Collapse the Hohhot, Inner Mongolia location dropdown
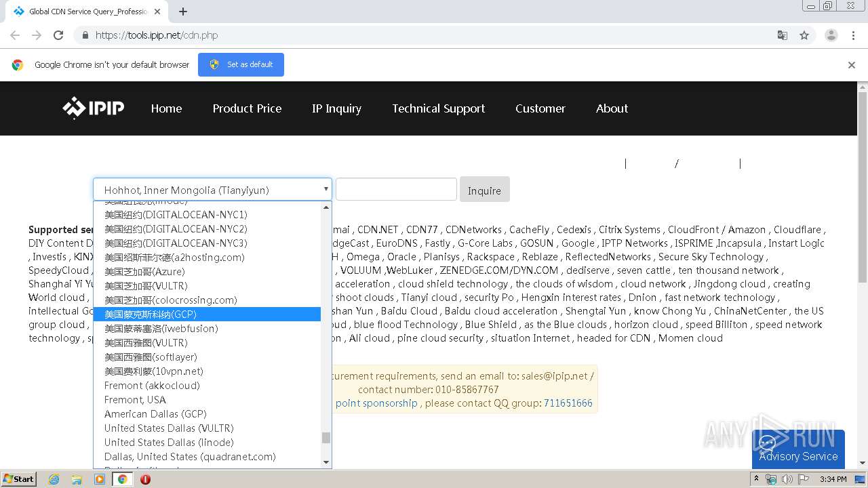 [212, 190]
